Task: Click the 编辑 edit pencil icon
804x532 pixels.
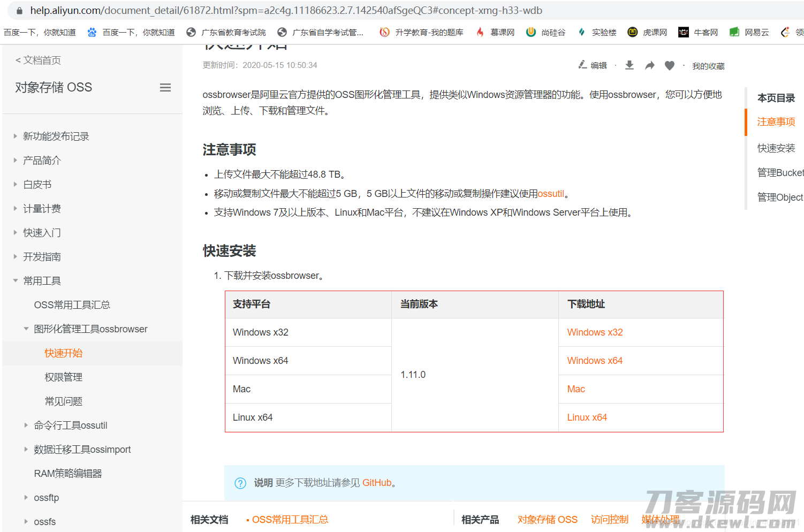Action: click(x=582, y=65)
